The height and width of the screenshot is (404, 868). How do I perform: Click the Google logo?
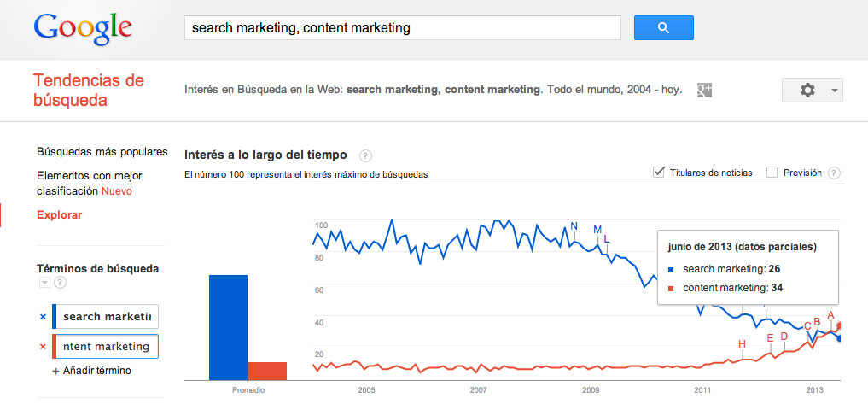point(84,28)
